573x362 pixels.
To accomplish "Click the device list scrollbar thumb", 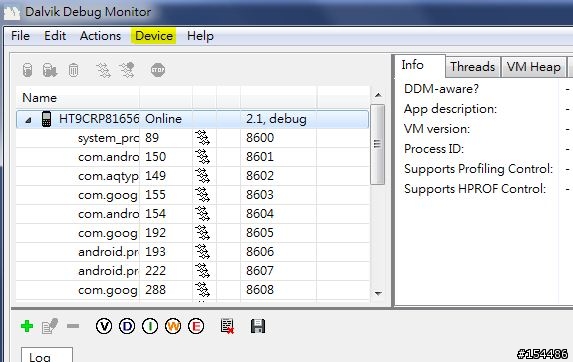I will coord(377,144).
